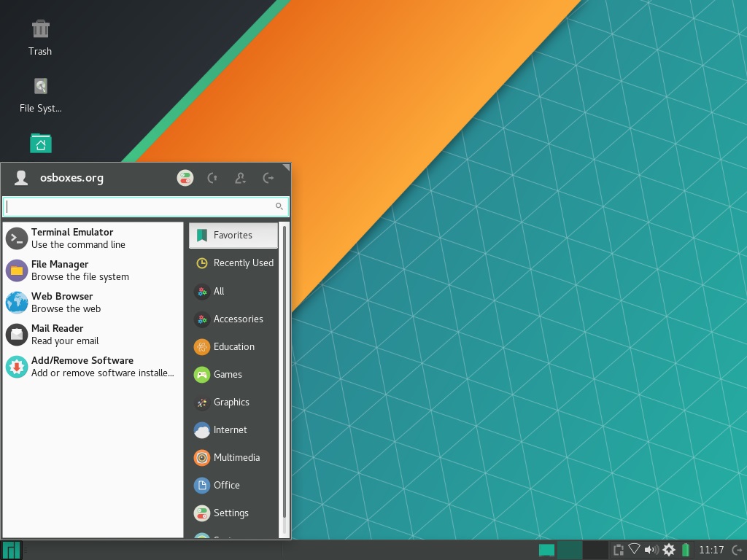Adjust the volume from the system tray

[x=651, y=550]
